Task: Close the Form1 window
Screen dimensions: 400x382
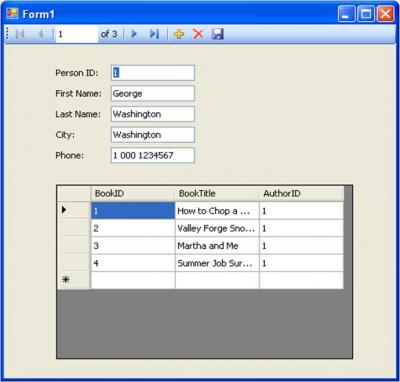Action: 385,14
